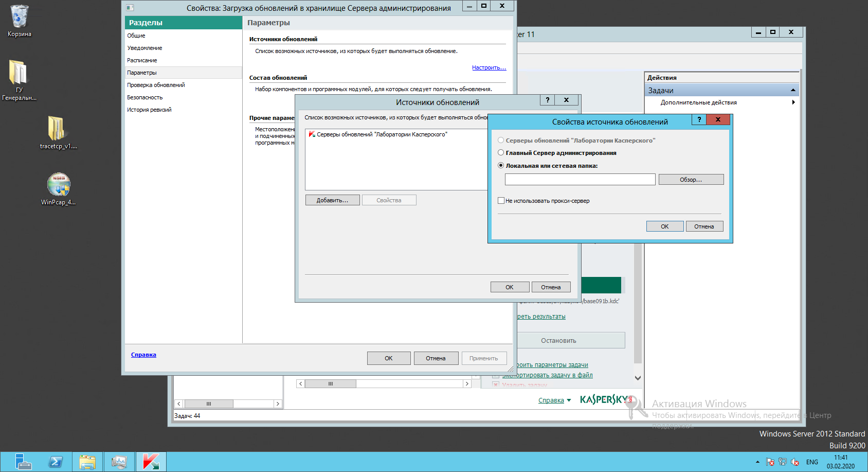The height and width of the screenshot is (472, 868).
Task: Expand Дополнительные действия submenu arrow
Action: coord(793,102)
